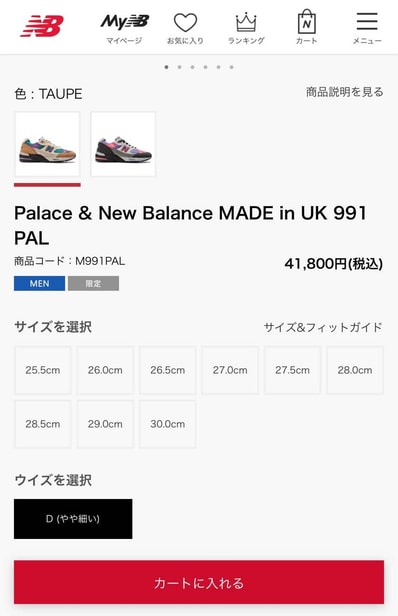
Task: Open MyNB マイページ icon
Action: point(124,28)
